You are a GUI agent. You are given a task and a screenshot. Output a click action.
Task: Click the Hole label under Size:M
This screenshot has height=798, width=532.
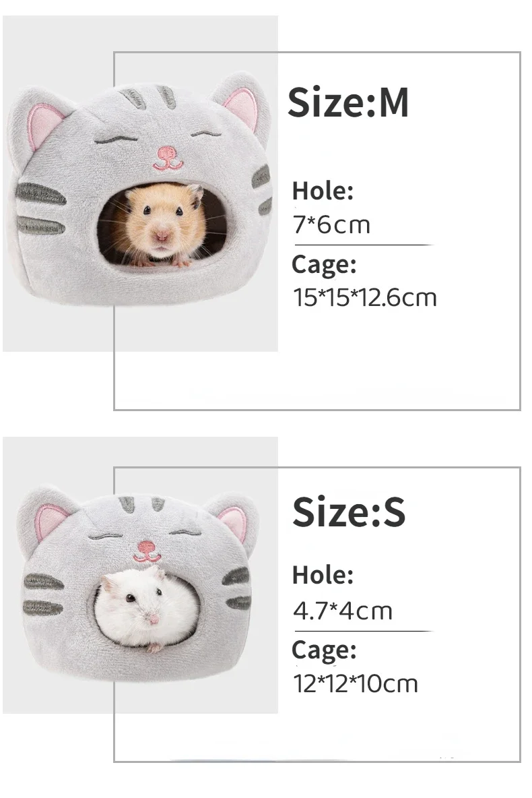click(x=323, y=191)
